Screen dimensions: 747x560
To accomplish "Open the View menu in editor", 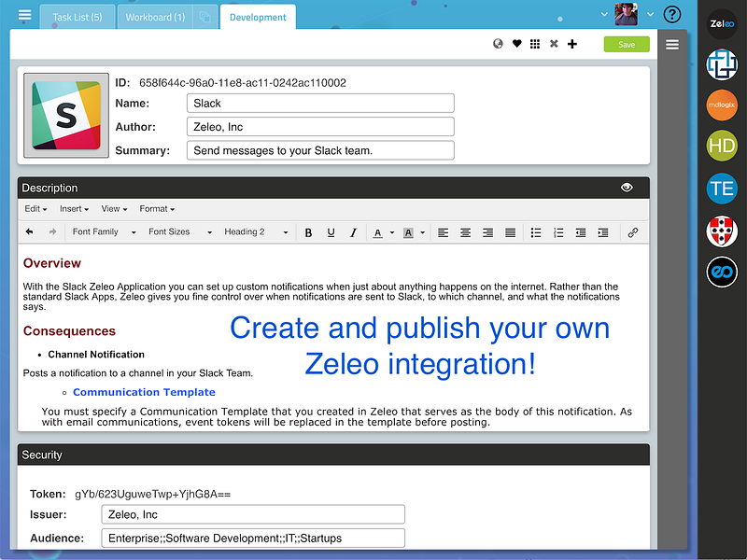I will click(x=114, y=208).
